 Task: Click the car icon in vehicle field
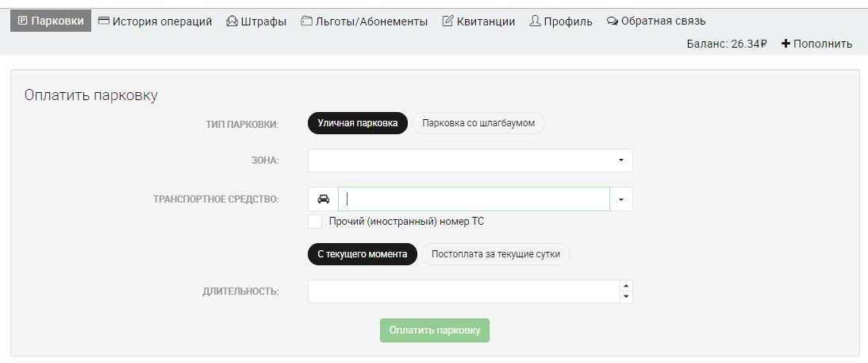tap(323, 199)
